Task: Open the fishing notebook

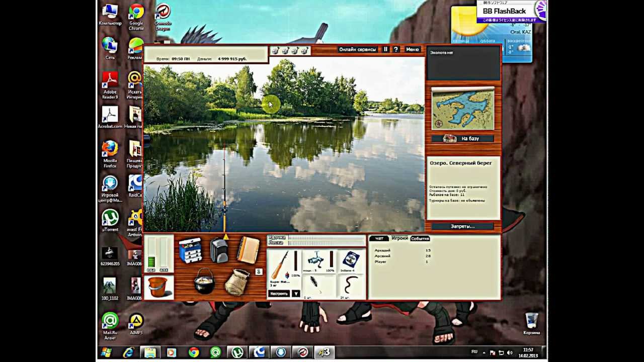Action: (x=248, y=250)
